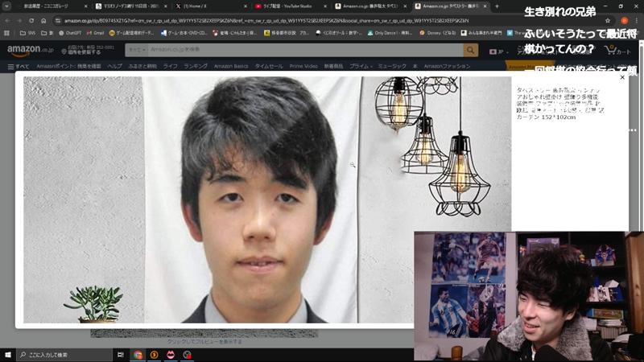Open the red-grey round app in taskbar
Image resolution: width=644 pixels, height=362 pixels.
click(x=187, y=355)
